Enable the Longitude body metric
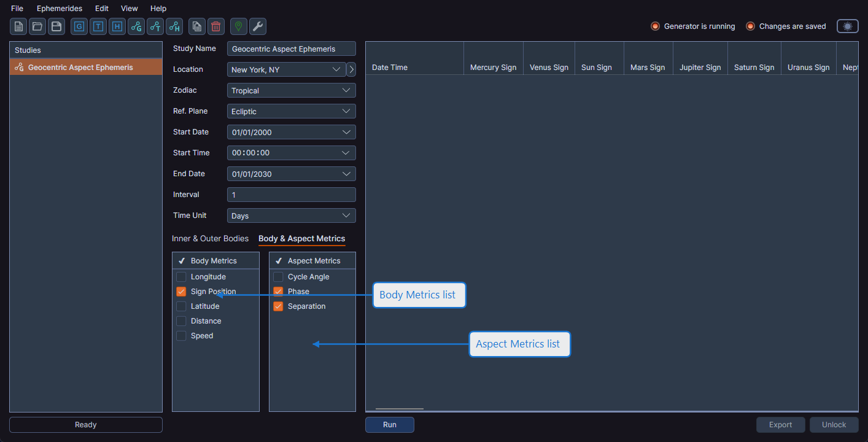 pyautogui.click(x=181, y=276)
